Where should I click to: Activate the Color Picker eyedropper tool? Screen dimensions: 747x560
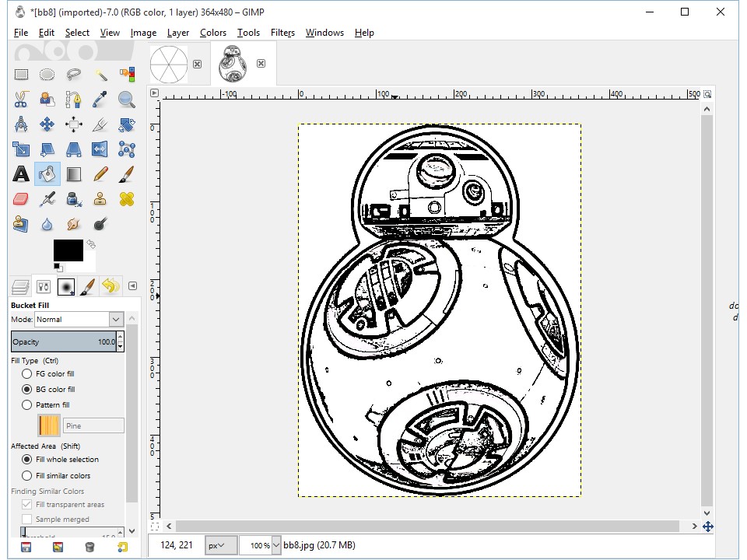100,100
